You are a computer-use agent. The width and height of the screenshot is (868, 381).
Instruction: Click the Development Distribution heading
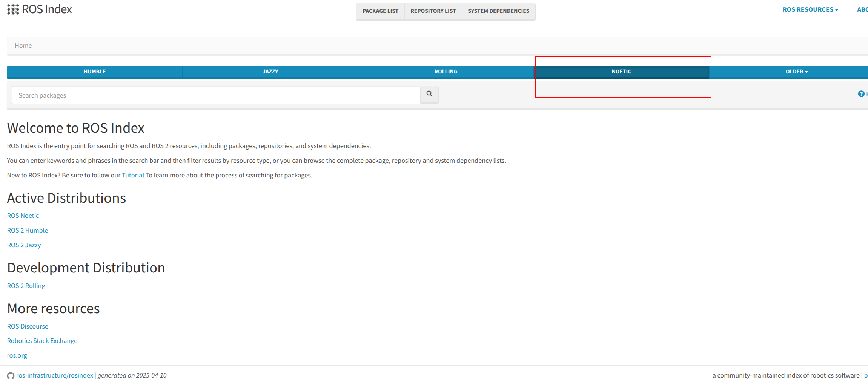pos(86,268)
